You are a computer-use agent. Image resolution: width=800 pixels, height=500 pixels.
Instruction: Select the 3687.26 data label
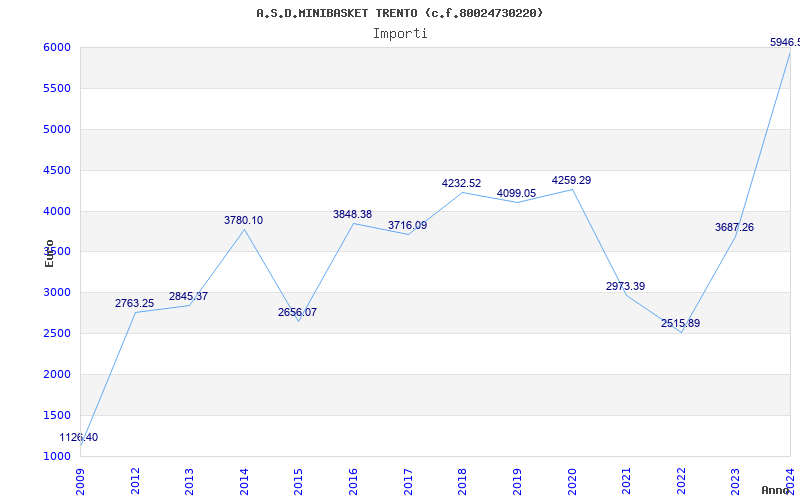[734, 228]
